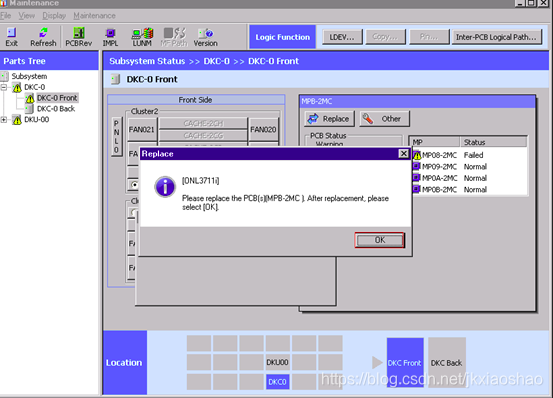Click the MP09-2MC processor icon
This screenshot has width=553, height=398.
click(x=417, y=166)
